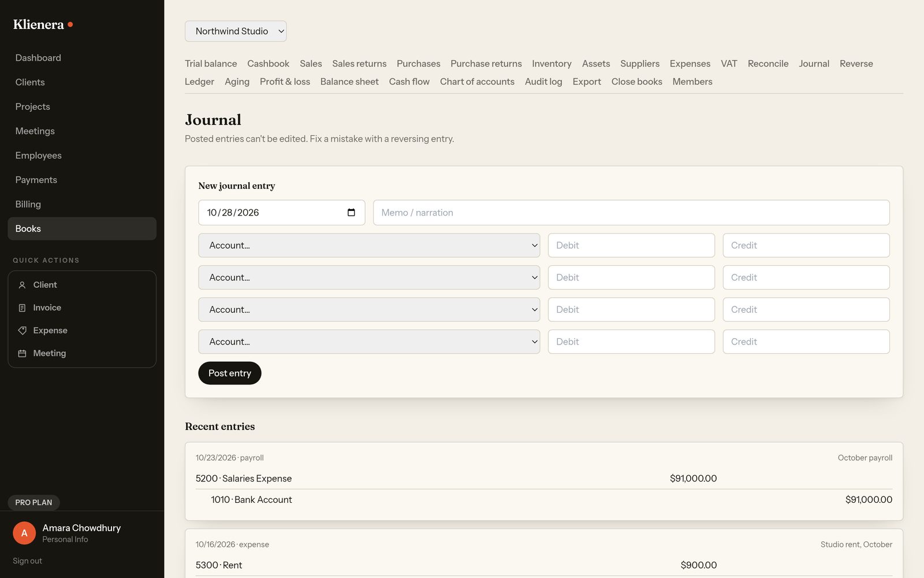924x578 pixels.
Task: Click the 10/28/2026 date field
Action: click(x=281, y=213)
